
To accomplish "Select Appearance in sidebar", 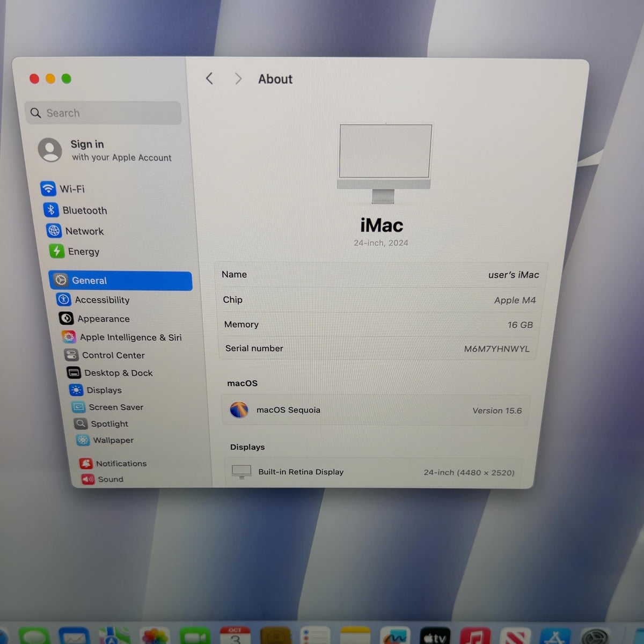I will coord(94,319).
